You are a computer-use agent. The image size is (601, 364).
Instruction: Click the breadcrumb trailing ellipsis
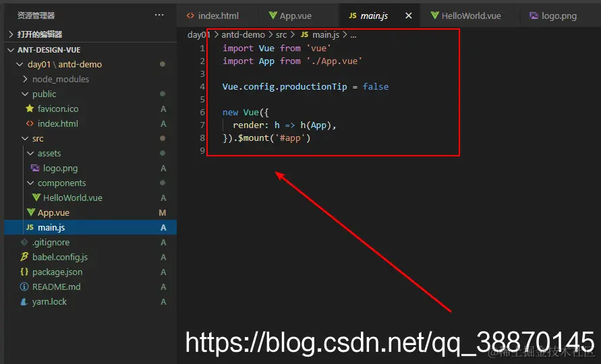353,35
